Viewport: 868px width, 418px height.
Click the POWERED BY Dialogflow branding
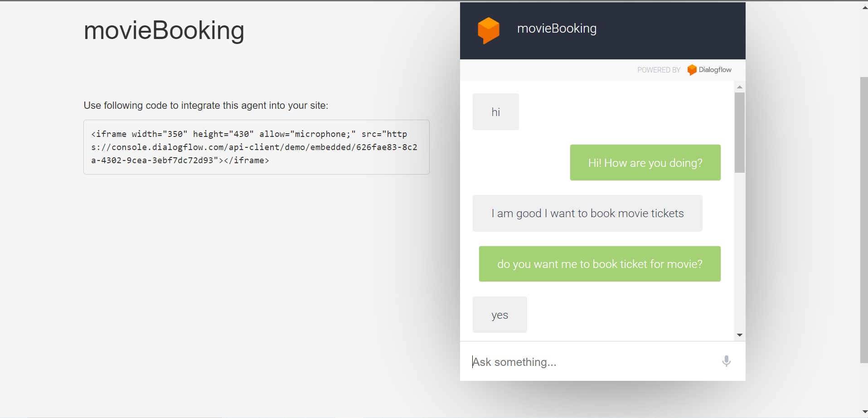pos(684,70)
